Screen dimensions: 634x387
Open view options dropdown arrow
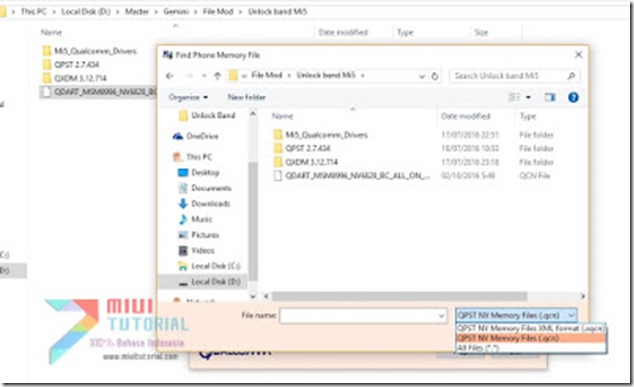(x=528, y=97)
